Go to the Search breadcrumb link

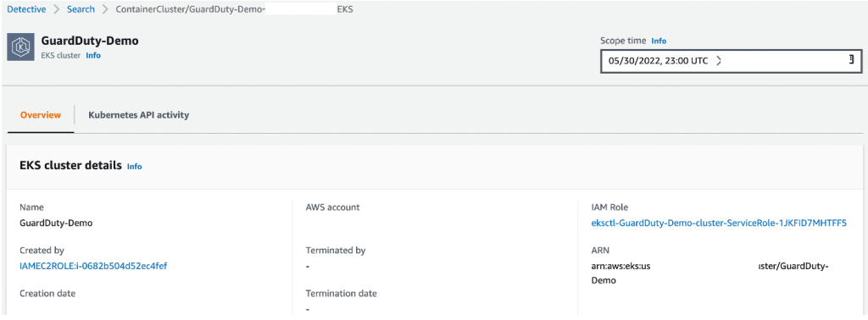81,9
